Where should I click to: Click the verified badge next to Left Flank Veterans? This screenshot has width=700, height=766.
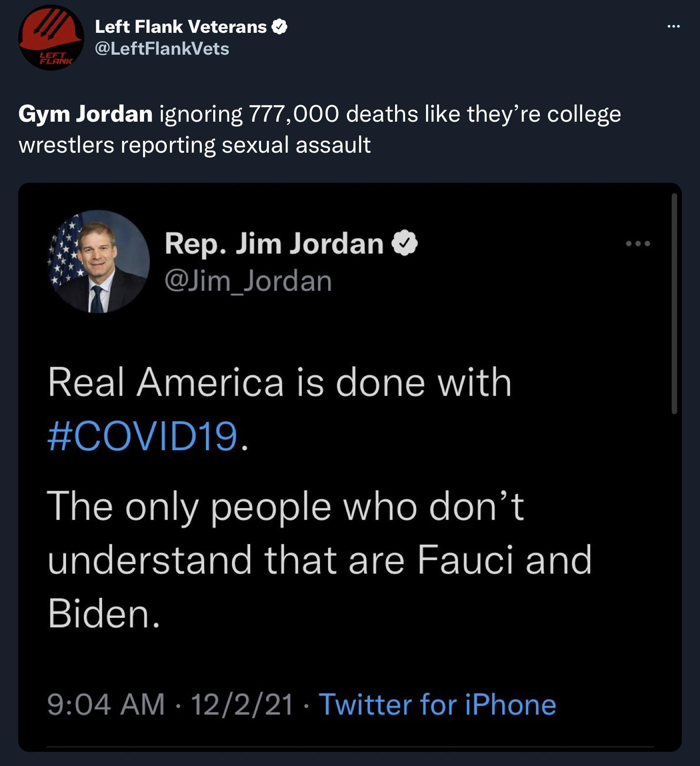(x=279, y=26)
